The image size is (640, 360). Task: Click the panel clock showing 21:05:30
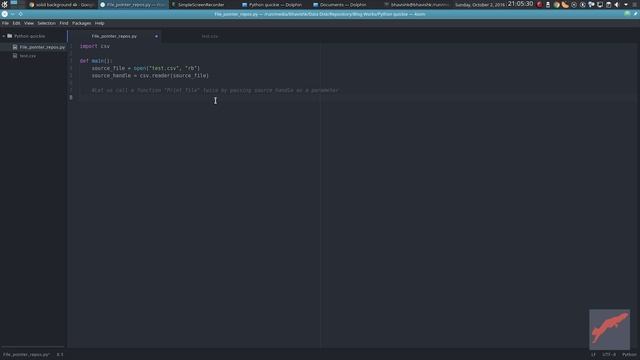pos(520,4)
